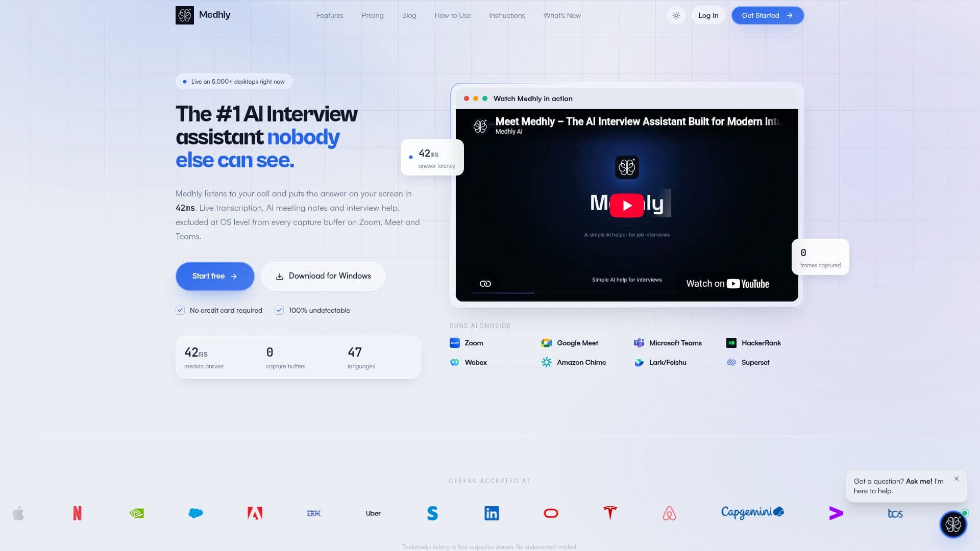Open the Medhly chat assistant bubble

click(x=953, y=524)
